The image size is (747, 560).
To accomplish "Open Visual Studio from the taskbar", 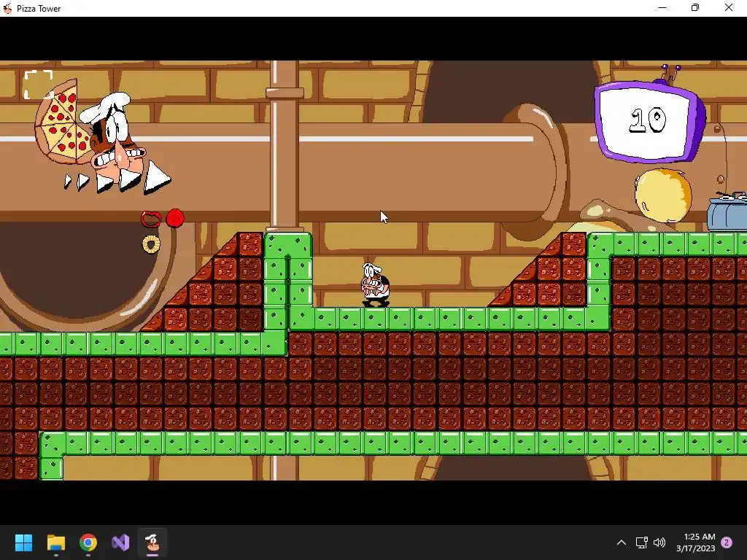I will click(x=120, y=542).
